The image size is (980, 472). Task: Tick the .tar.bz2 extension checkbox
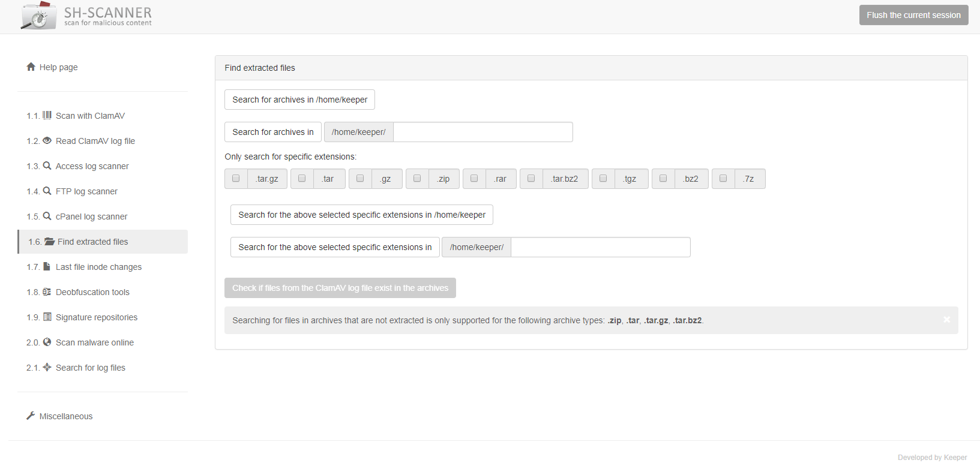pos(531,178)
